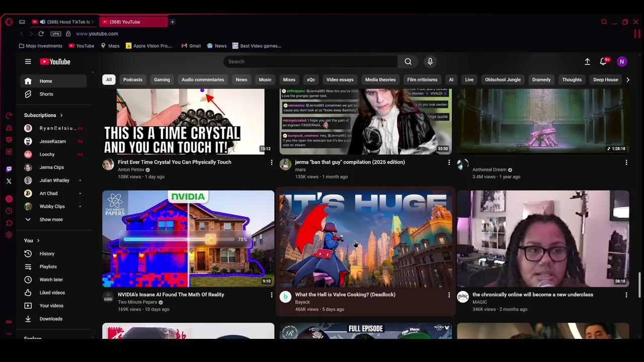Viewport: 644px width, 362px height.
Task: Open the three-dot menu for the NVIDIA AI video
Action: [x=272, y=295]
